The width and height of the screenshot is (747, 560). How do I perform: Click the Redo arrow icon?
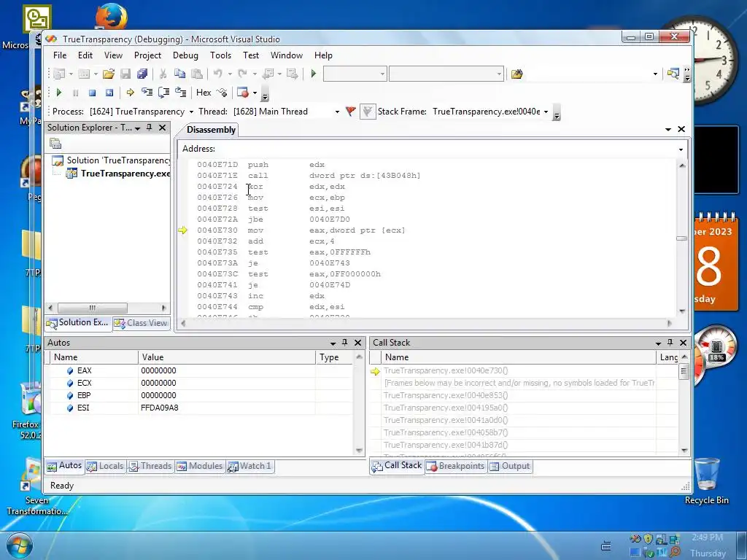[x=242, y=74]
